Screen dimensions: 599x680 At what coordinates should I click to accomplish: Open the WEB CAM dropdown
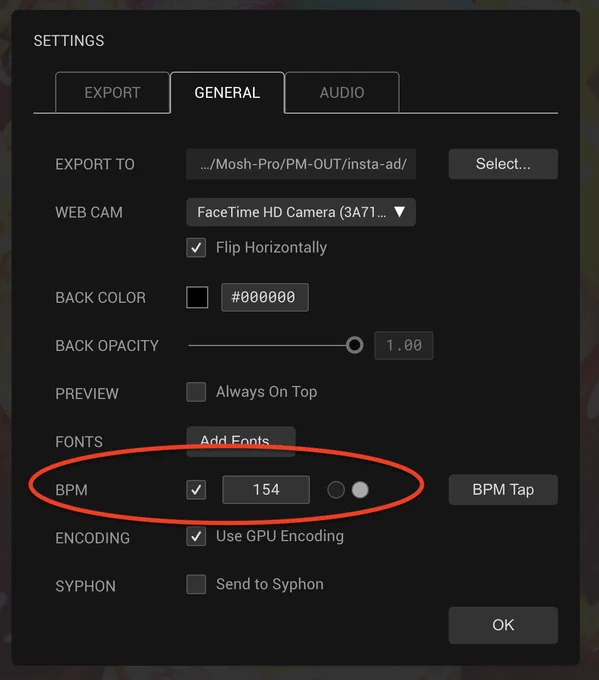[x=301, y=212]
